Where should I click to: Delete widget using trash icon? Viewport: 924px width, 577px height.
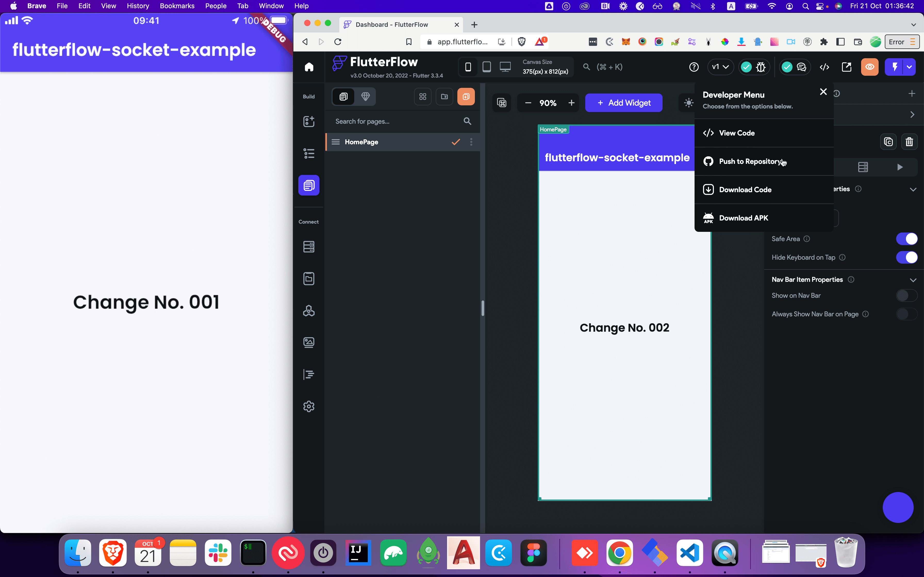click(x=909, y=142)
